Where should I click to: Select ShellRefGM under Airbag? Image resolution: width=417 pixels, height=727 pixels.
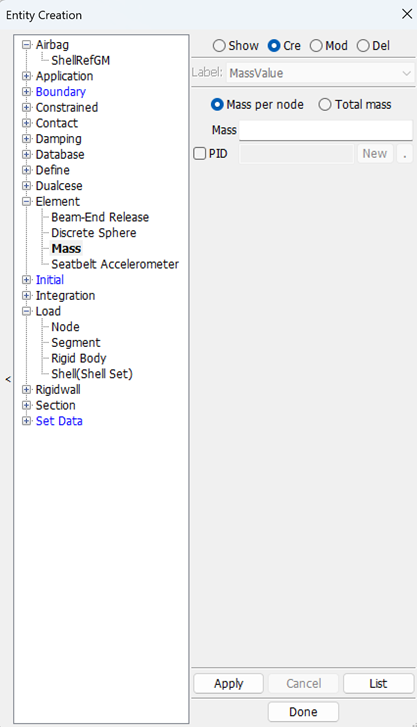coord(81,61)
